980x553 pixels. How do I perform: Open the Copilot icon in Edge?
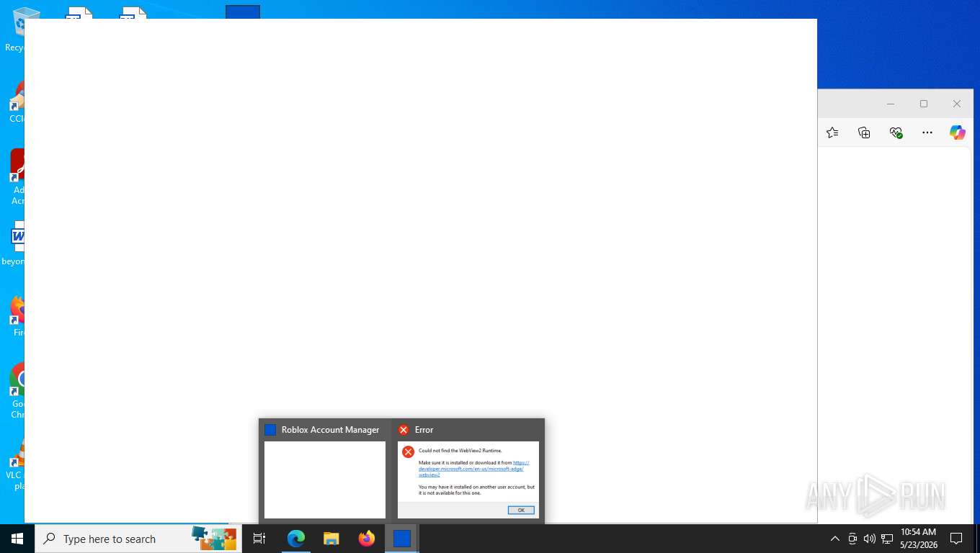coord(957,132)
